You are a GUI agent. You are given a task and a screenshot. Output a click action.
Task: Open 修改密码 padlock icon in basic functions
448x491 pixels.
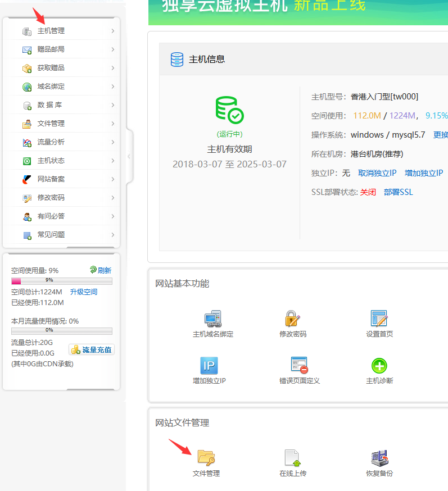point(292,319)
